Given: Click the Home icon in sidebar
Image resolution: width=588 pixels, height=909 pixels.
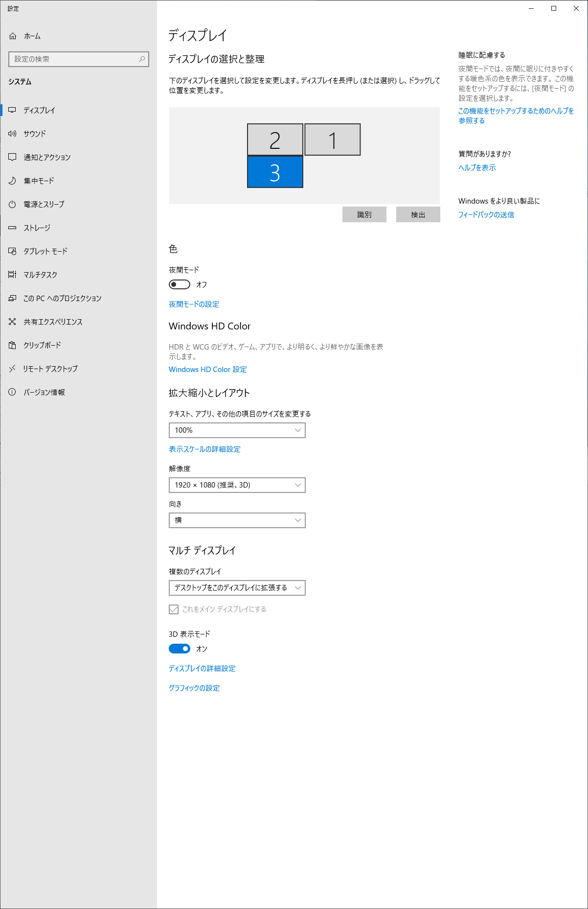Looking at the screenshot, I should [13, 36].
